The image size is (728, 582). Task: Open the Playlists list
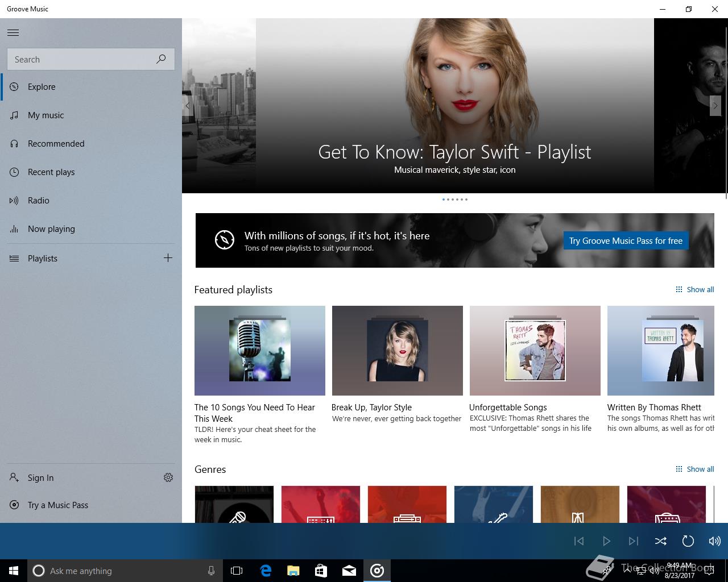[x=80, y=259]
